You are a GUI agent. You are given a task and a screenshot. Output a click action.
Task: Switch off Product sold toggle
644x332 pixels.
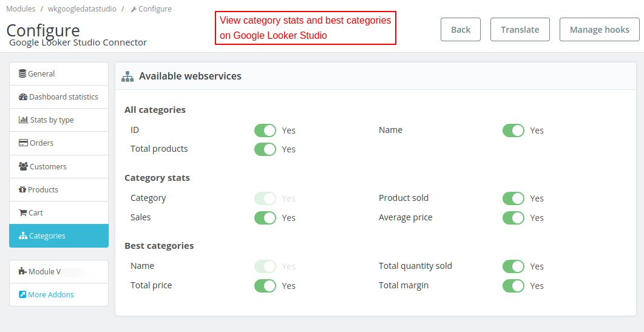[x=514, y=198]
